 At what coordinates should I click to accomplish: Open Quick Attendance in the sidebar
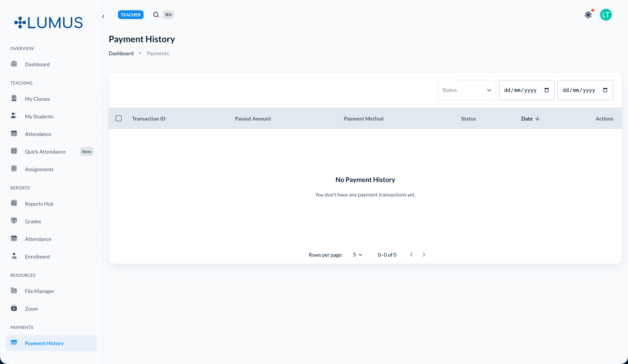[x=51, y=152]
